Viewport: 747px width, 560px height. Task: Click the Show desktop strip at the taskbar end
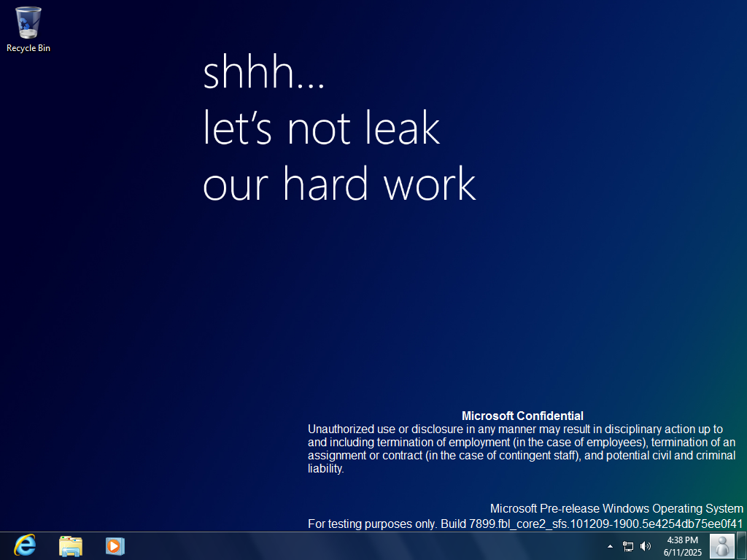tap(742, 545)
